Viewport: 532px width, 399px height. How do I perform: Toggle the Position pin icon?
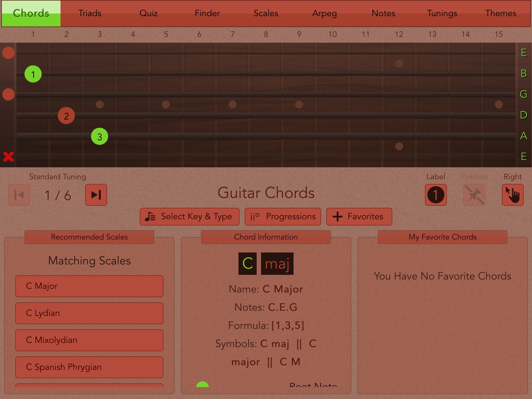coord(474,195)
